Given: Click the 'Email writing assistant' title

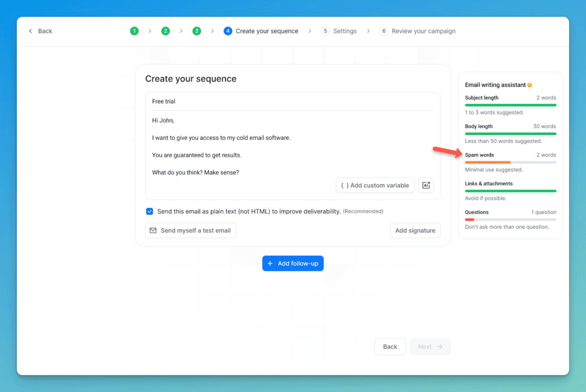Looking at the screenshot, I should coord(495,85).
